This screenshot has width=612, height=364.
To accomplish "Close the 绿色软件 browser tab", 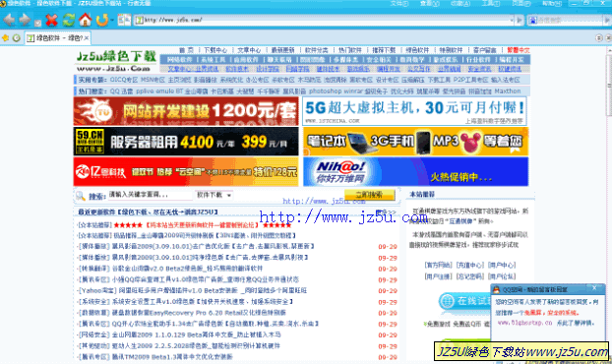I will [x=87, y=37].
